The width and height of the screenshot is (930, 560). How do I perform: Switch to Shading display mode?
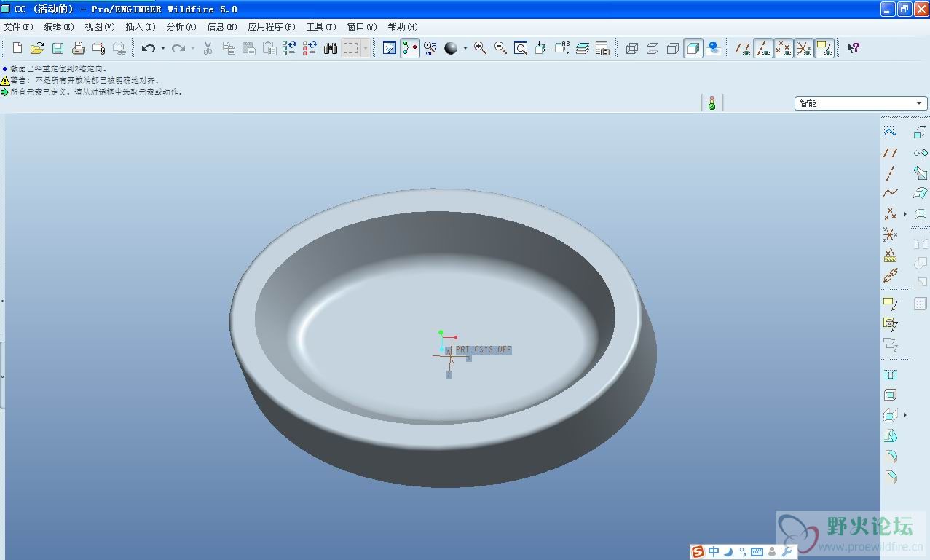pyautogui.click(x=693, y=48)
